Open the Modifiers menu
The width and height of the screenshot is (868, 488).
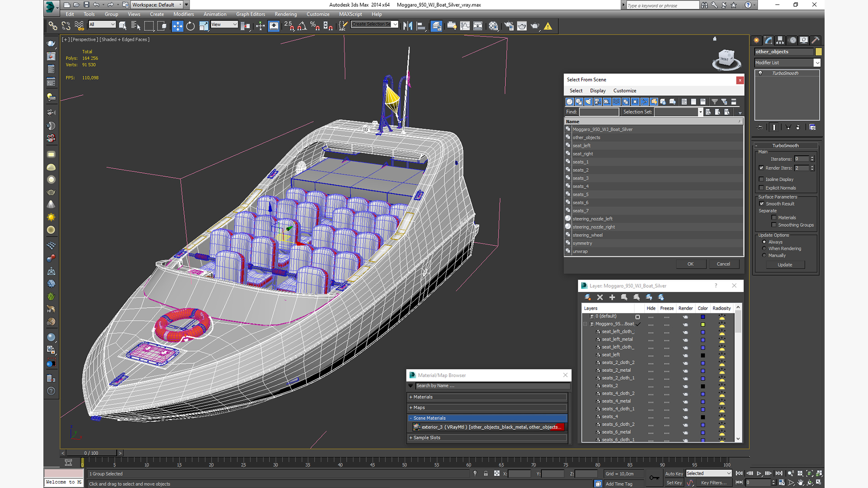[184, 14]
